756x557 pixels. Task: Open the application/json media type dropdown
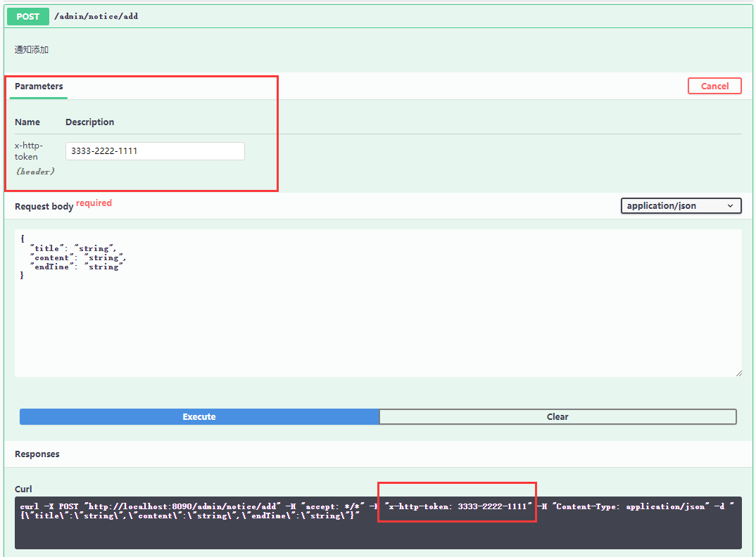pyautogui.click(x=681, y=205)
